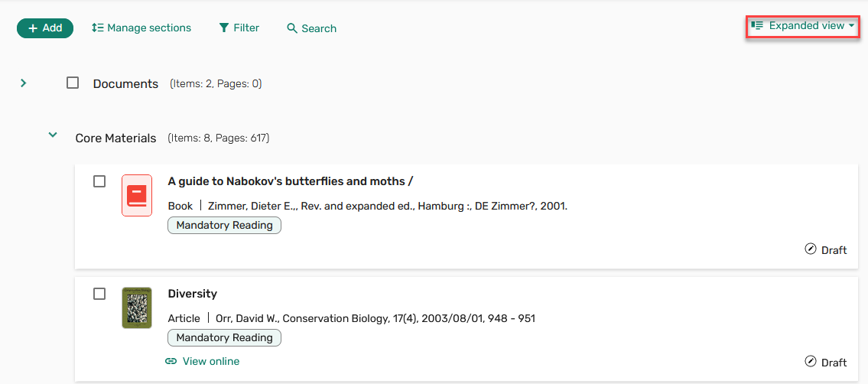Open the Filter option
The image size is (868, 384).
239,28
